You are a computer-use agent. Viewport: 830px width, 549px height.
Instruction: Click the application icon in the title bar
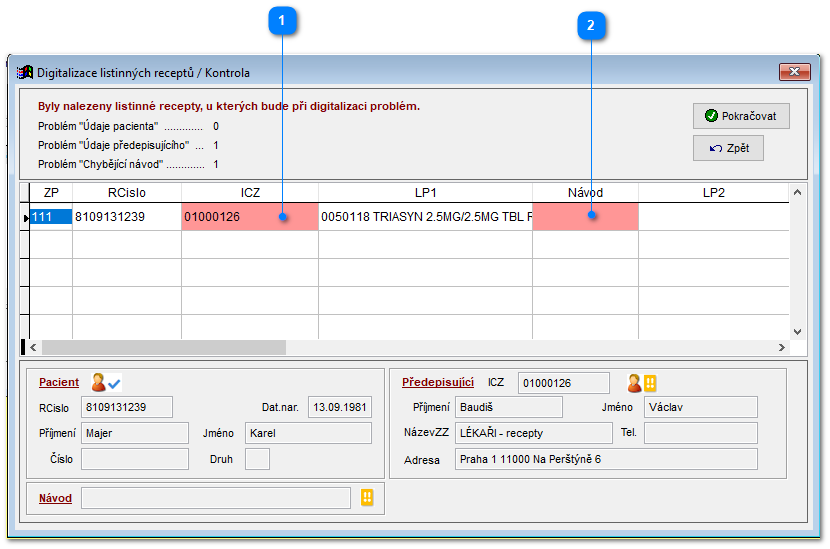[x=25, y=72]
